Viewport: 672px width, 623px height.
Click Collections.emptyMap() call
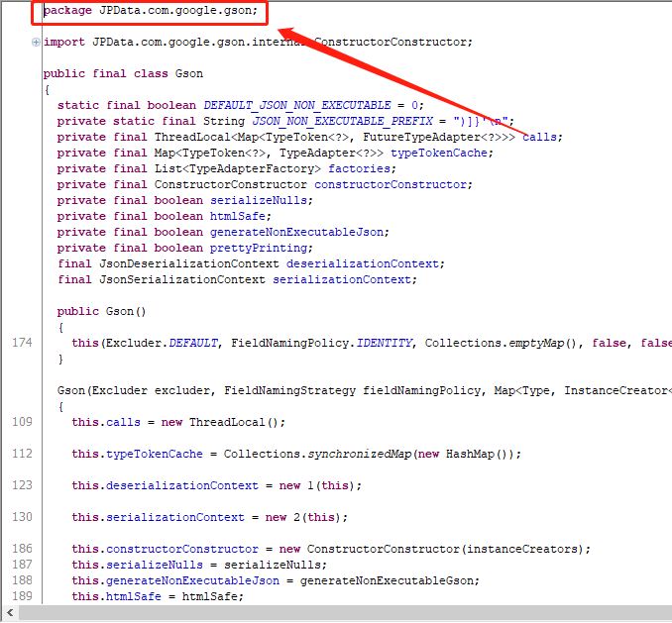tap(501, 343)
